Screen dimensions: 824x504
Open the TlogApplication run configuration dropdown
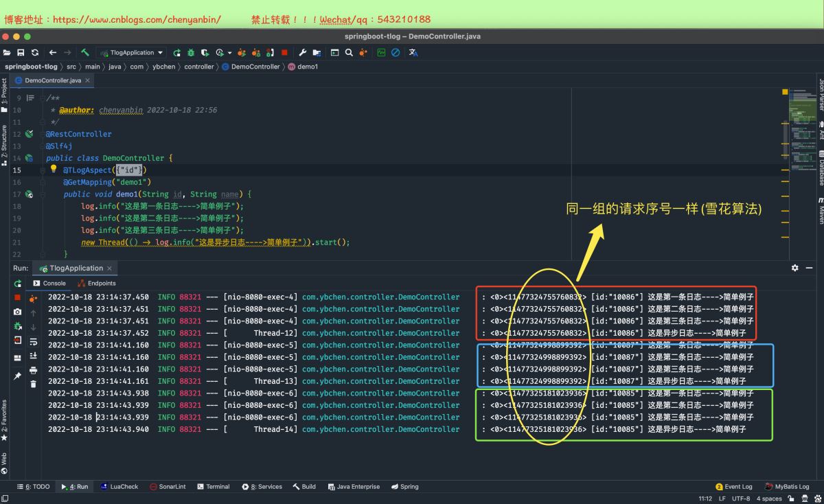(132, 53)
